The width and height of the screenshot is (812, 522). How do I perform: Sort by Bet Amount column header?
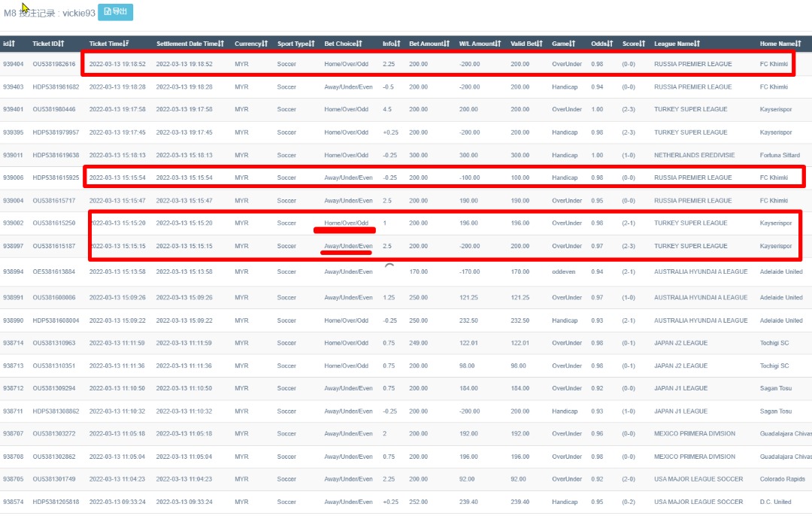[x=429, y=44]
